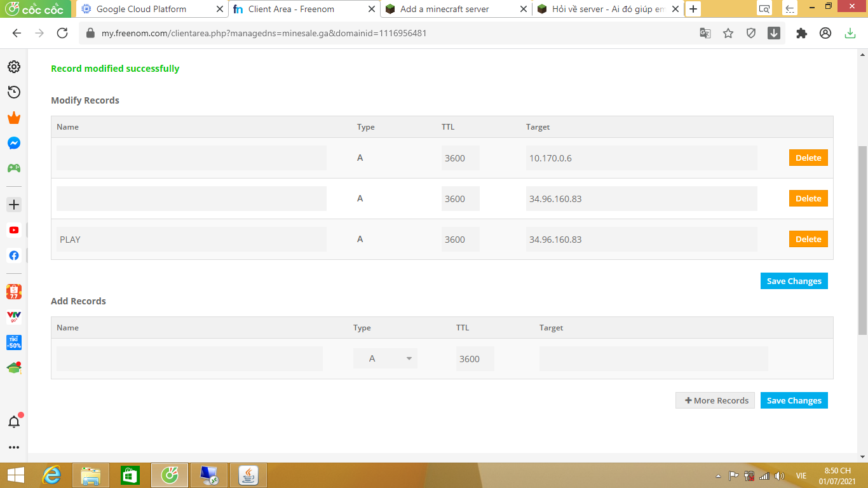Viewport: 868px width, 488px height.
Task: Switch to the Google Cloud Platform tab
Action: click(141, 9)
